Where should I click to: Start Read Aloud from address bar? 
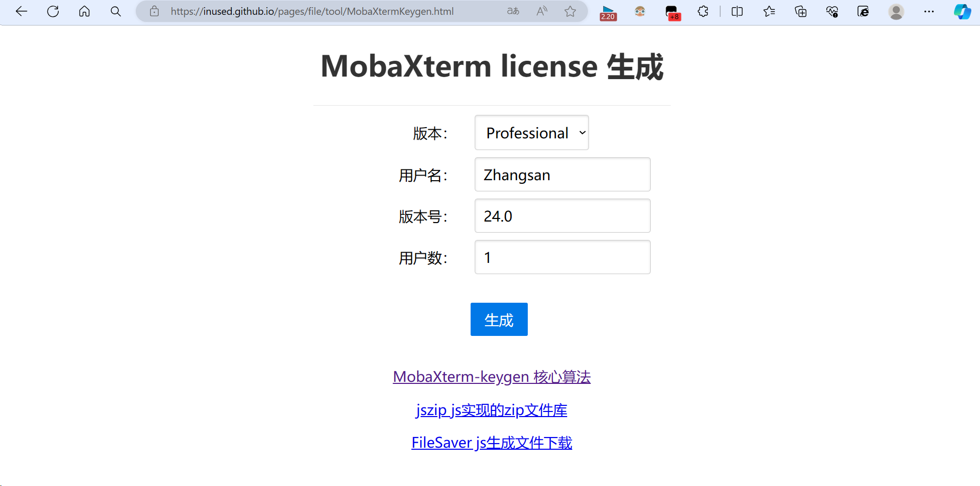542,11
